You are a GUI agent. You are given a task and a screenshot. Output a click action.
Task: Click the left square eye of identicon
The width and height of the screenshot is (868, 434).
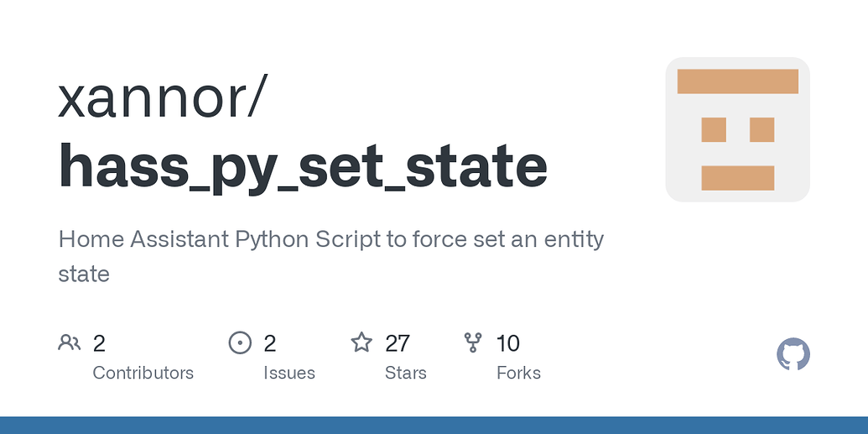[714, 130]
